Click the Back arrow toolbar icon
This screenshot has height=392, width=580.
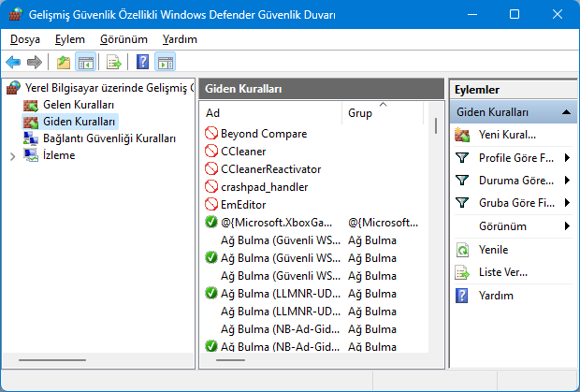click(x=13, y=62)
